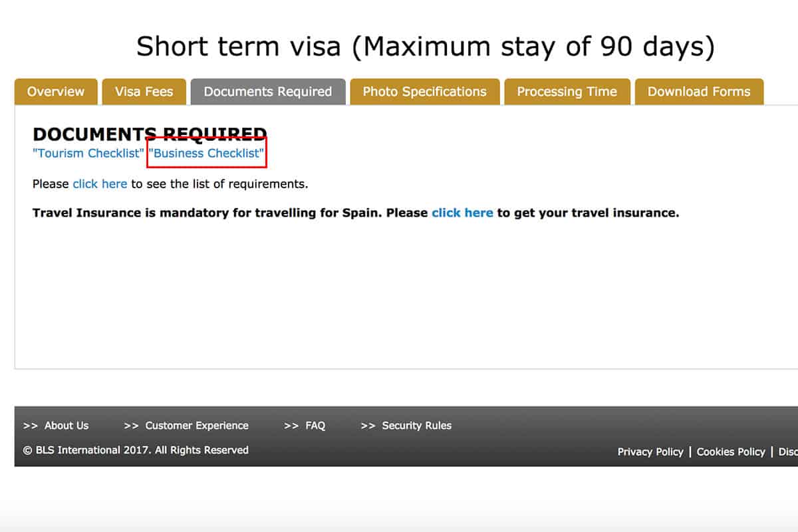Open the Download Forms tab
Screen dimensions: 798x532
click(698, 92)
